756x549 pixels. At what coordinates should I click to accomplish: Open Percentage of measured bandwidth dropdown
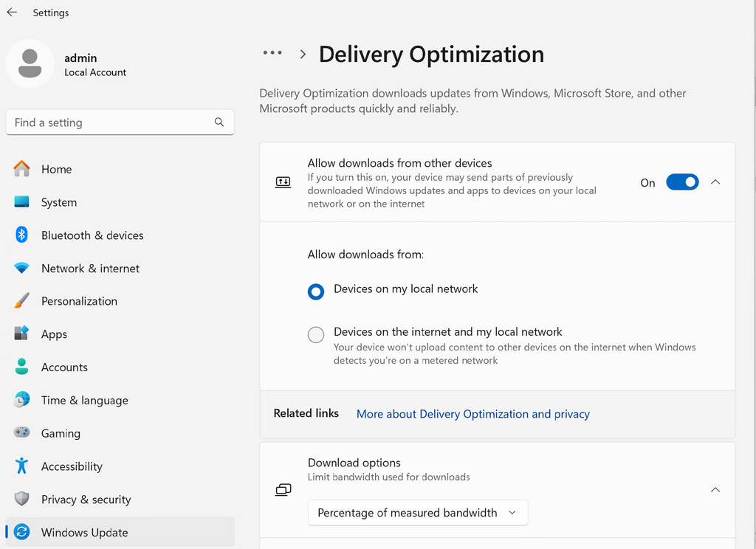(x=418, y=512)
